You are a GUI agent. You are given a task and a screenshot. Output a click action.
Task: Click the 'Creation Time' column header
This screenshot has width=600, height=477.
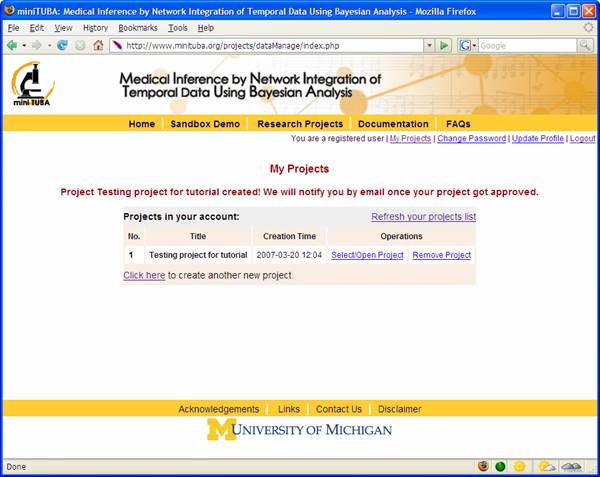pyautogui.click(x=289, y=236)
